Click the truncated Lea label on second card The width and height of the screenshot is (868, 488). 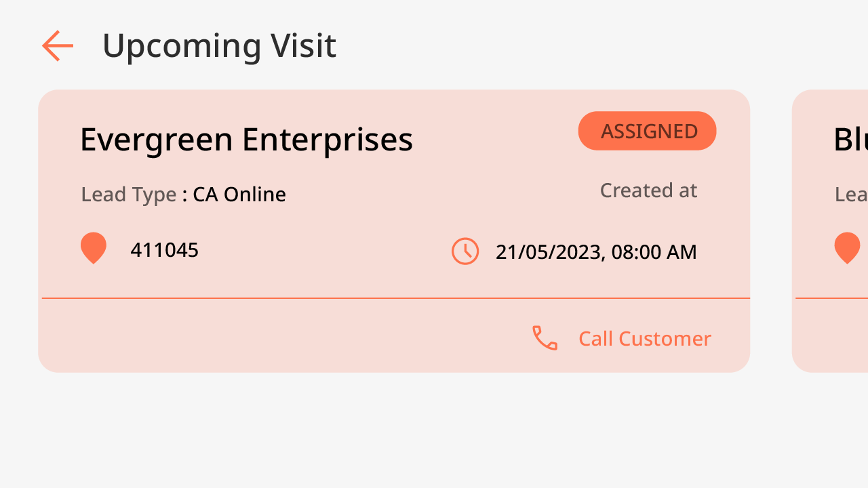point(851,195)
